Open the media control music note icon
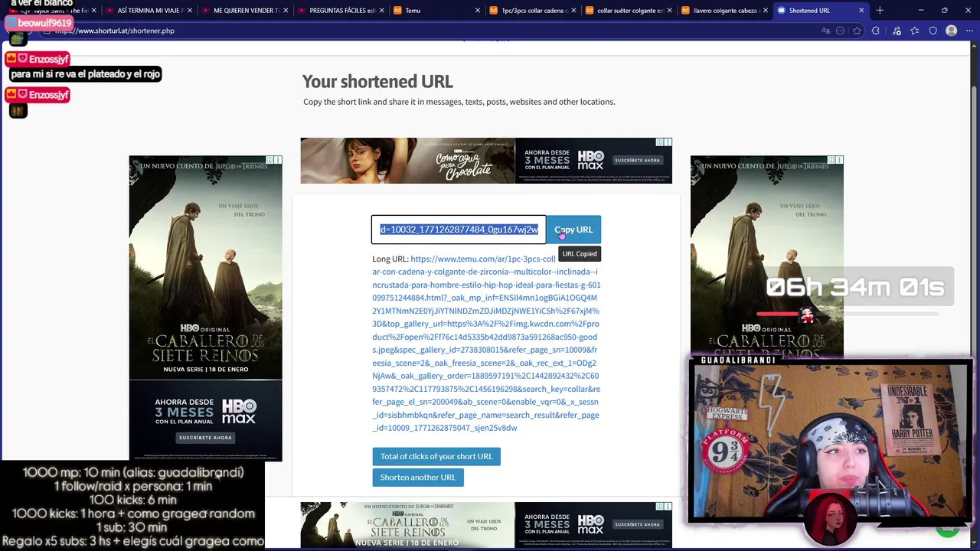This screenshot has height=551, width=980. click(897, 31)
